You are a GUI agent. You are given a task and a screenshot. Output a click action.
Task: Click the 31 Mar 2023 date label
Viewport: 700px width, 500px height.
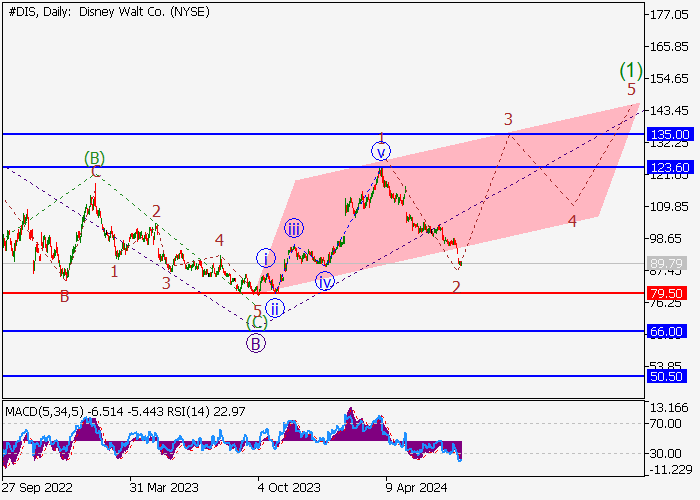164,488
